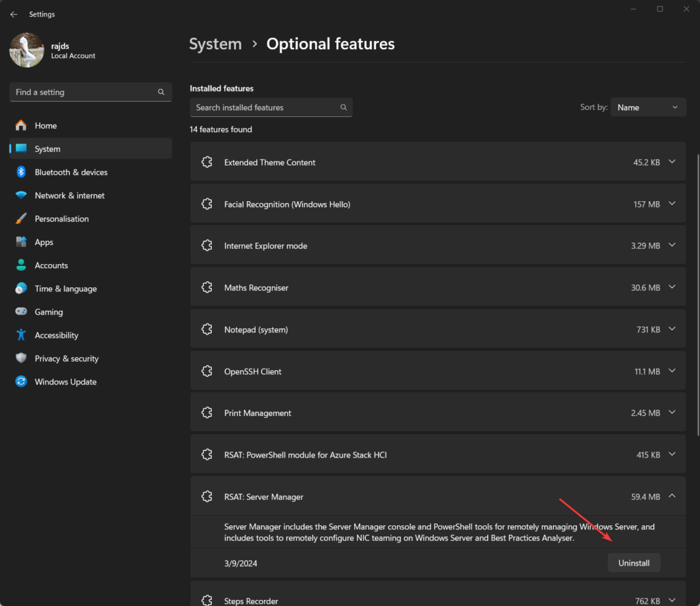Click the RSAT: PowerShell module feature icon
700x606 pixels.
(x=206, y=455)
